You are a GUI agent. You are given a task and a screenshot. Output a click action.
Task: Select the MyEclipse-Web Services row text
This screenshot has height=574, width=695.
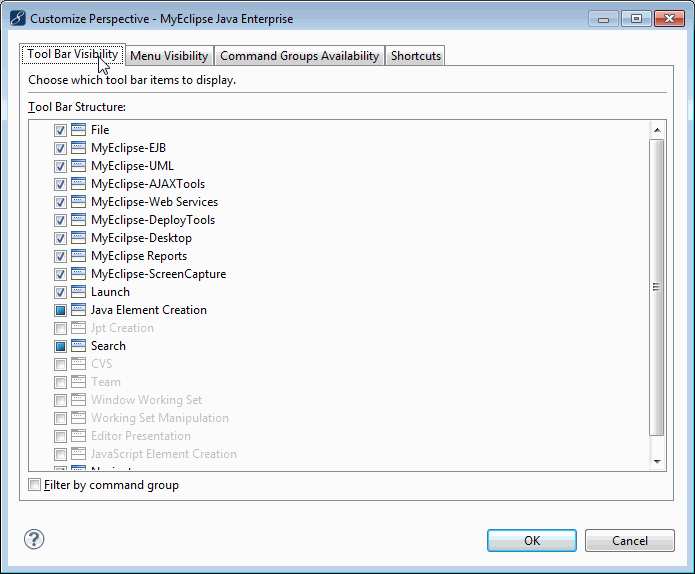click(x=155, y=202)
